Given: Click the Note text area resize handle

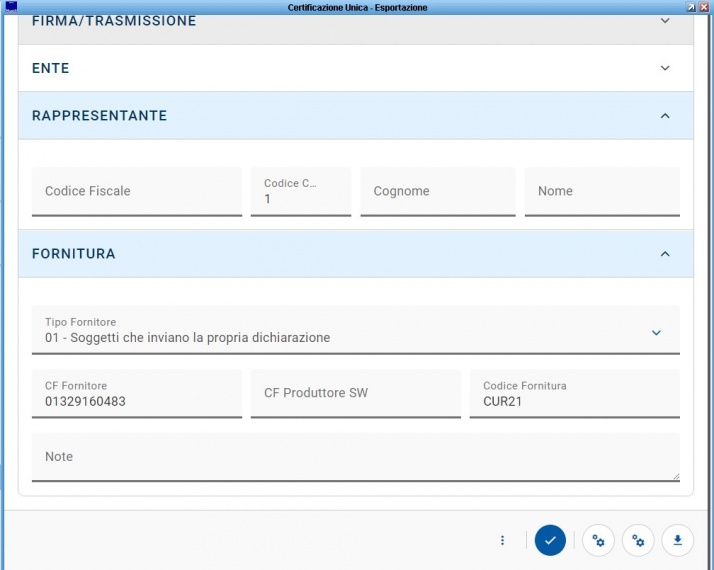Looking at the screenshot, I should pos(675,477).
